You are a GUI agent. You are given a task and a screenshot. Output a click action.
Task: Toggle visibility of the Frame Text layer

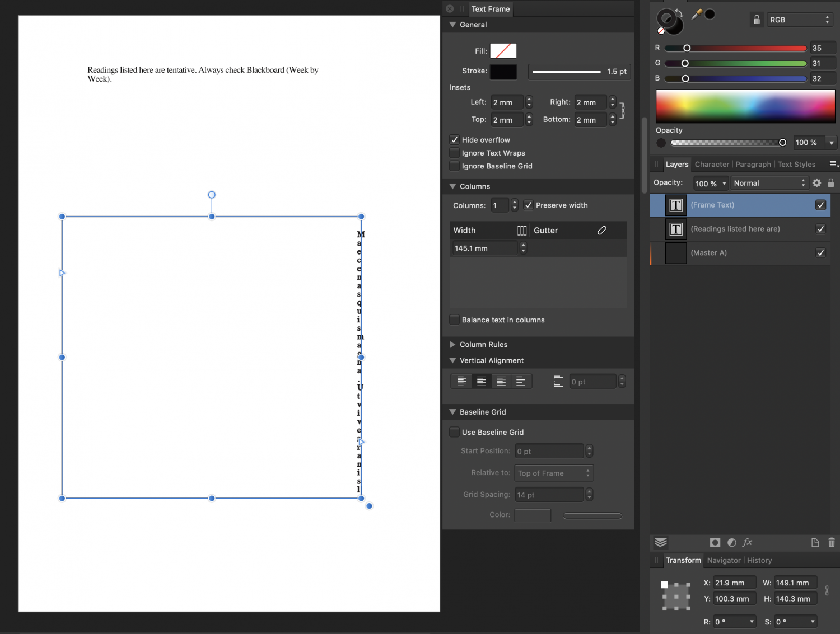(x=820, y=205)
